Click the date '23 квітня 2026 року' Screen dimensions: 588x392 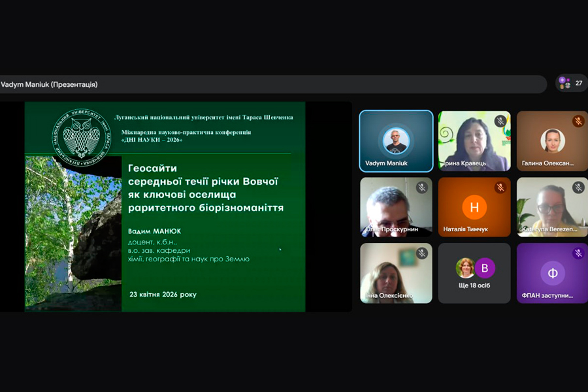(163, 295)
